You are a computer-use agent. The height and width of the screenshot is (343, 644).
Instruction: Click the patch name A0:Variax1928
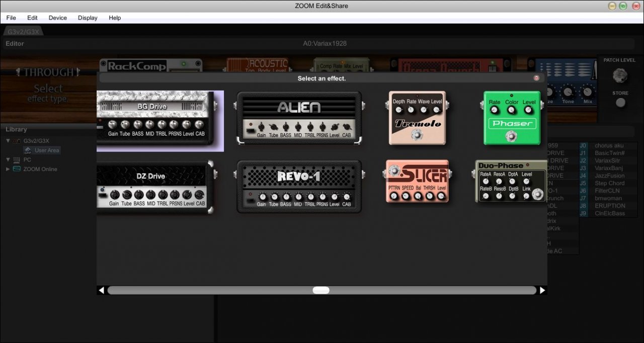325,43
